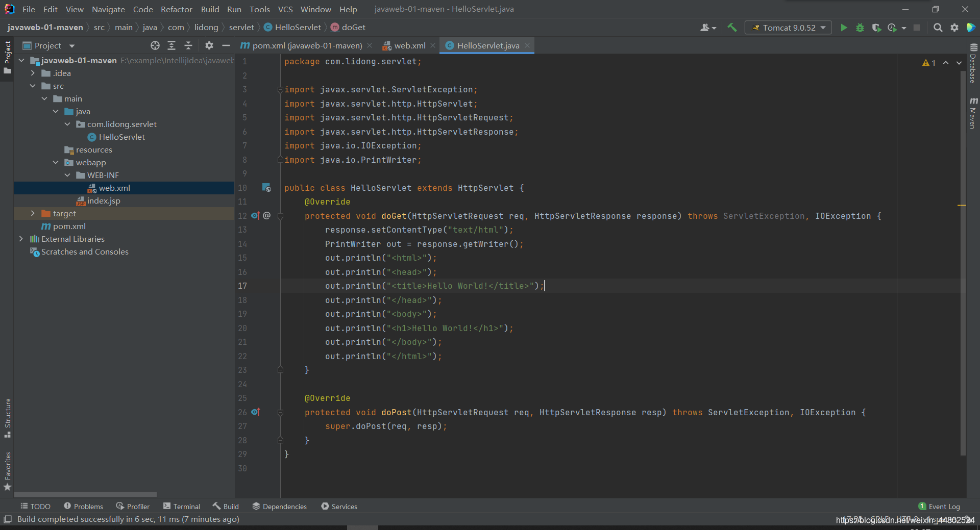Go to previous highlighted error arrow

tap(946, 63)
